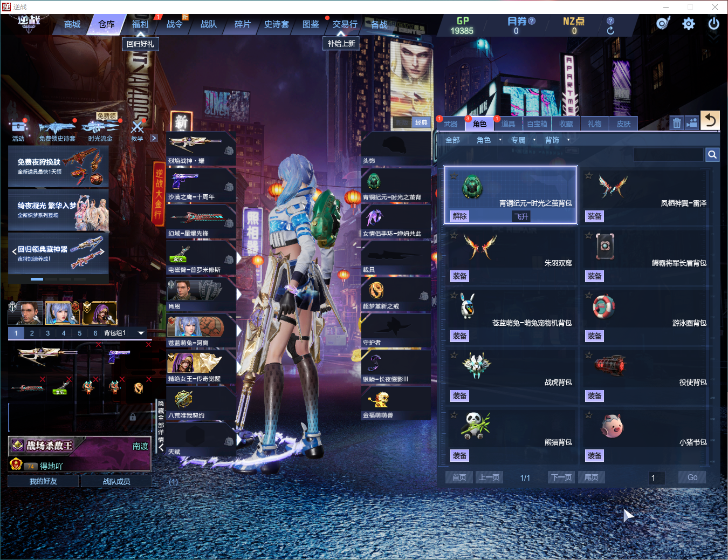Open the trash delete icon
Screen dimensions: 728x560
677,123
